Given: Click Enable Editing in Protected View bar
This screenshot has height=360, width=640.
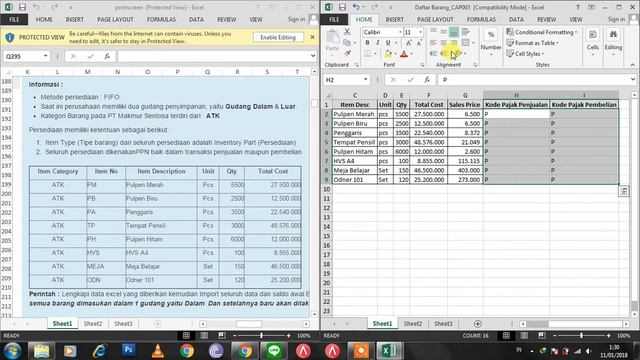Looking at the screenshot, I should click(x=278, y=37).
